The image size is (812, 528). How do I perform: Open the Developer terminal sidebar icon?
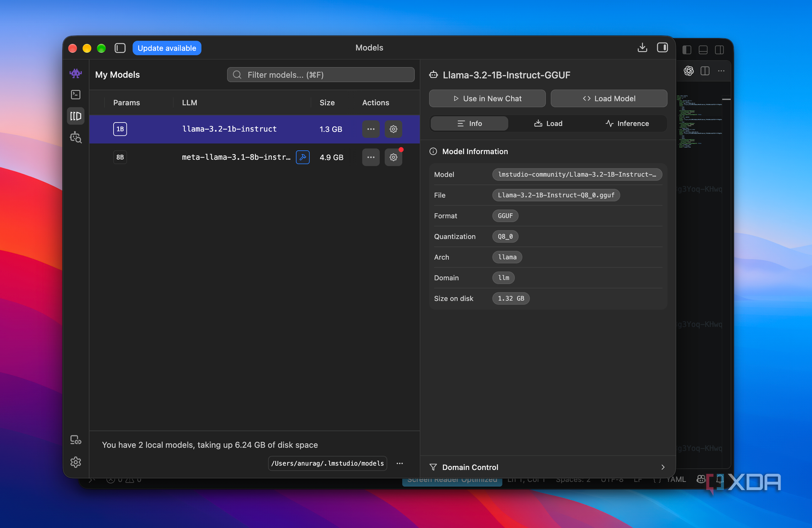click(x=75, y=95)
